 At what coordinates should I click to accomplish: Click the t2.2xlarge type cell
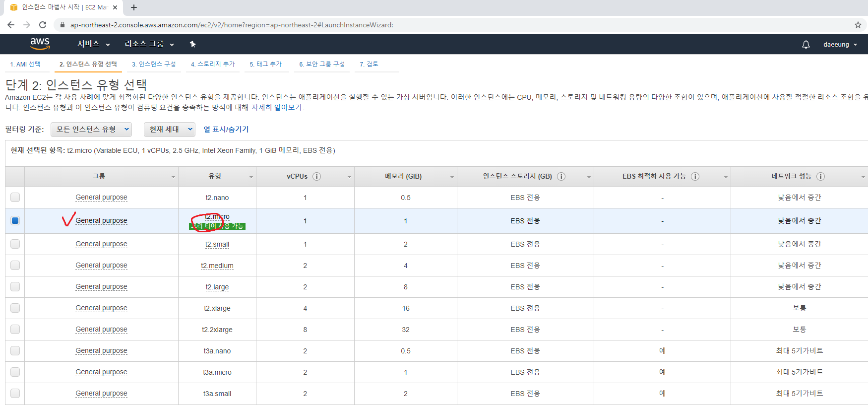coord(217,330)
